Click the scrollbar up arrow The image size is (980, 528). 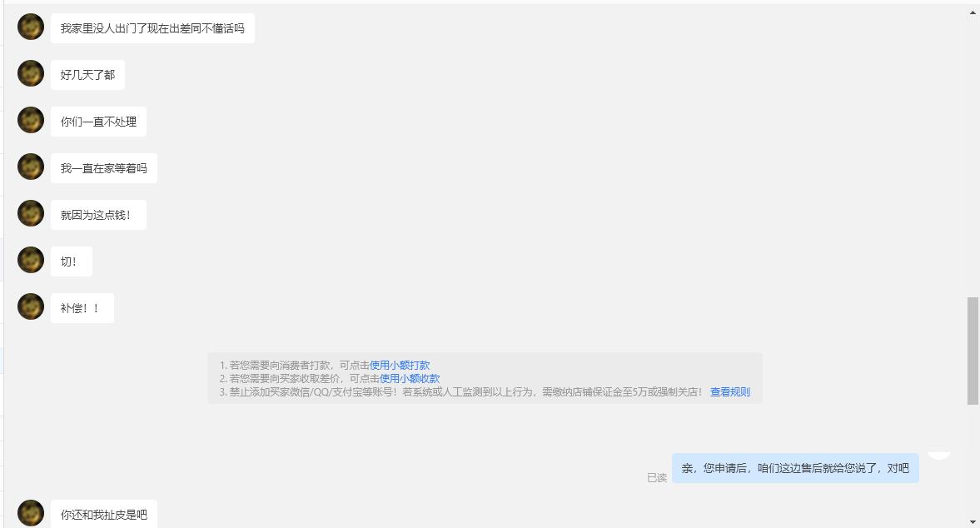[973, 12]
